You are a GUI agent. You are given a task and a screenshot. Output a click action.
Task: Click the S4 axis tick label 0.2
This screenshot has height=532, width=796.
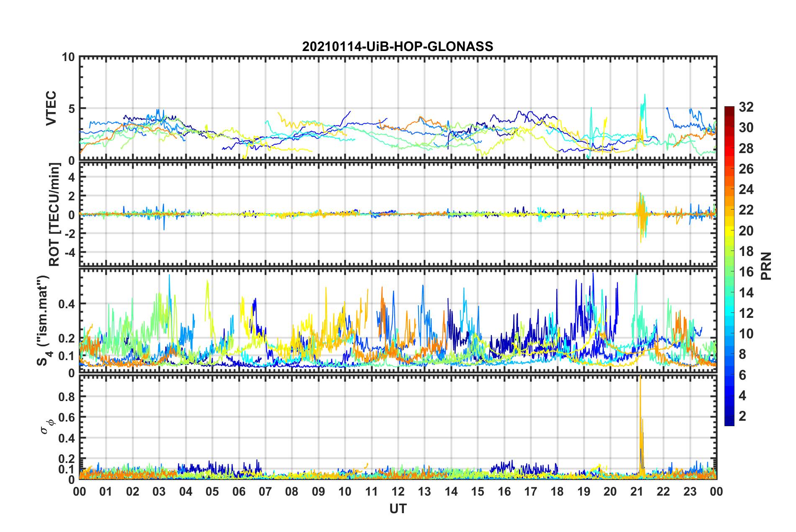(67, 338)
